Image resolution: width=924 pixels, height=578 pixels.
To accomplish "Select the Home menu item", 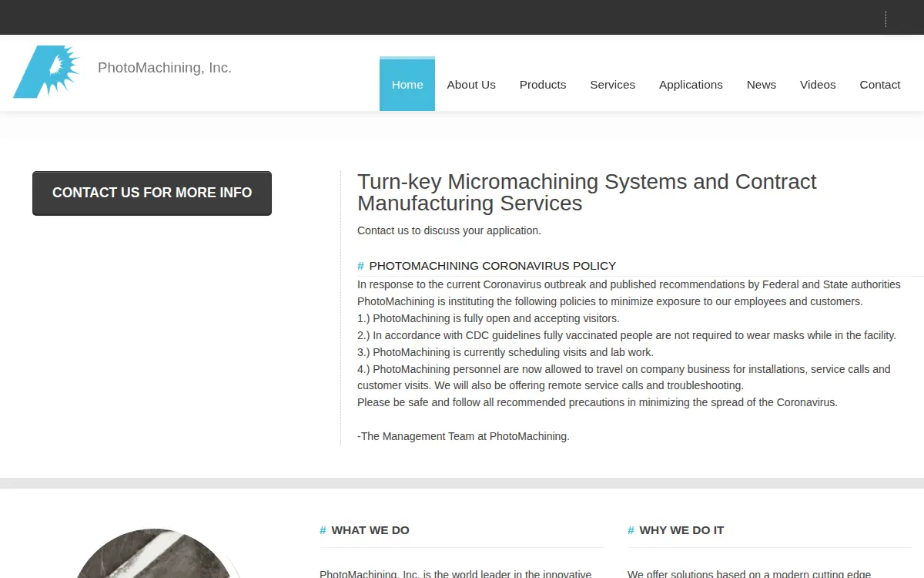I will click(407, 85).
